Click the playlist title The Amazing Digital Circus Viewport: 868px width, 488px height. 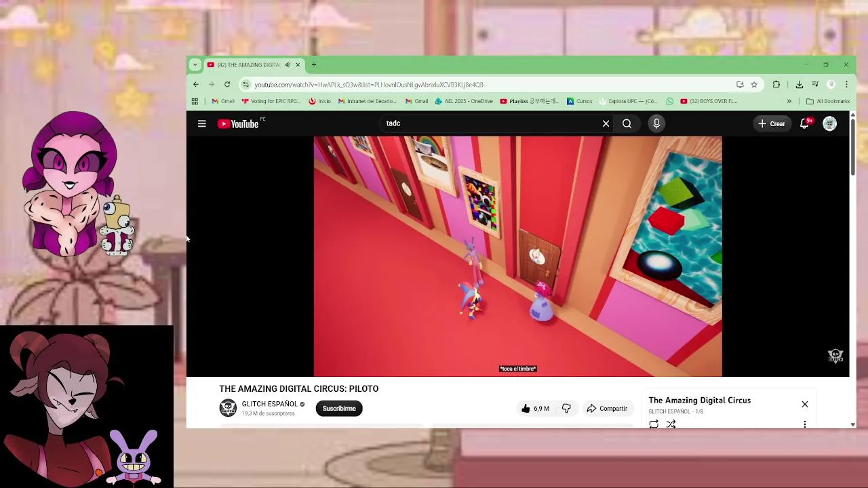(x=699, y=401)
